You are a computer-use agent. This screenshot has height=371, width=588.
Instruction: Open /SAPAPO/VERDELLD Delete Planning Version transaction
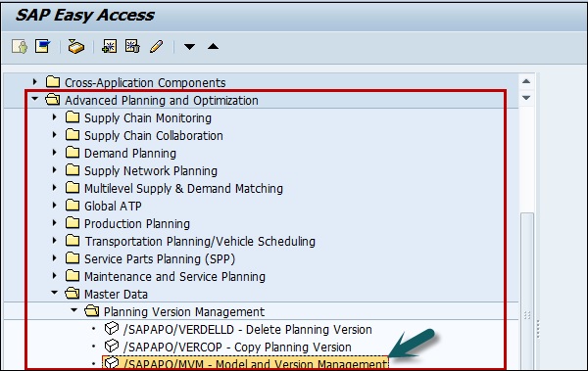click(x=248, y=330)
